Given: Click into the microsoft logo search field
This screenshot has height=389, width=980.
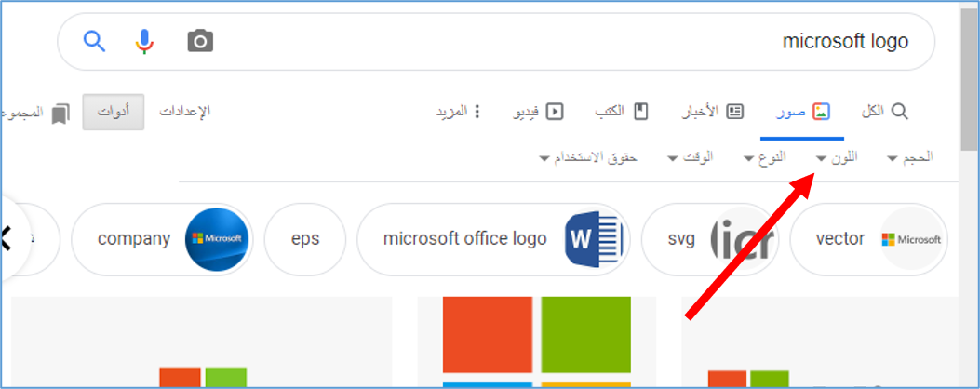Looking at the screenshot, I should point(496,42).
